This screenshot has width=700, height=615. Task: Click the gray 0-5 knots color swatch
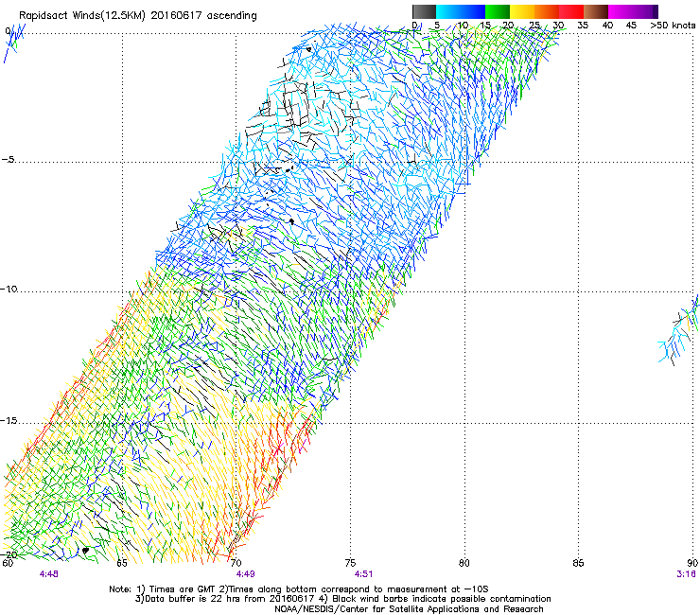(424, 11)
